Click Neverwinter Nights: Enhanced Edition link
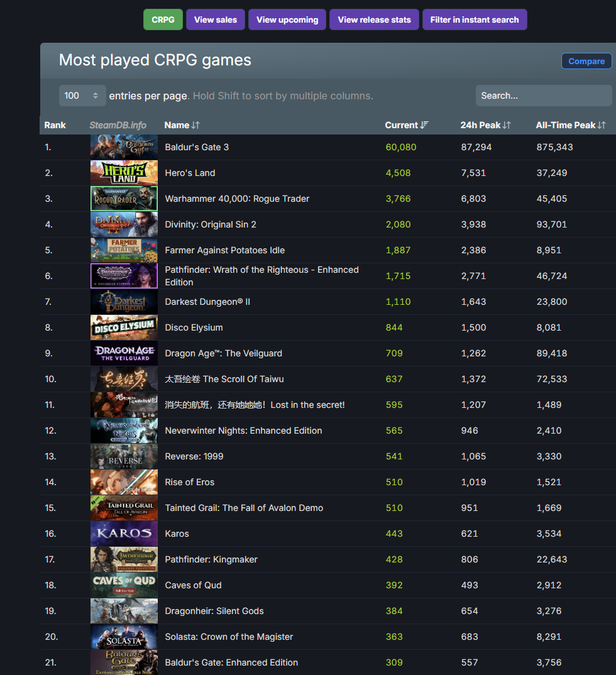Image resolution: width=616 pixels, height=675 pixels. [243, 431]
